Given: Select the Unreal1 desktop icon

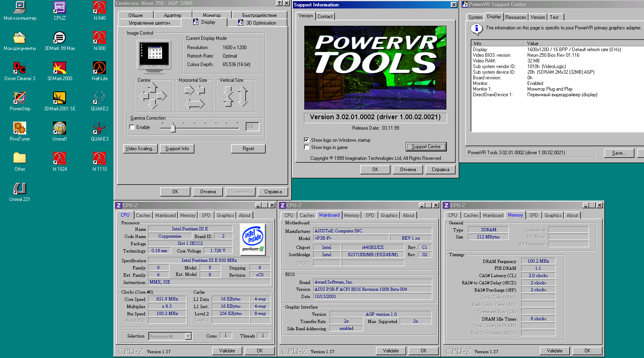Looking at the screenshot, I should tap(60, 131).
